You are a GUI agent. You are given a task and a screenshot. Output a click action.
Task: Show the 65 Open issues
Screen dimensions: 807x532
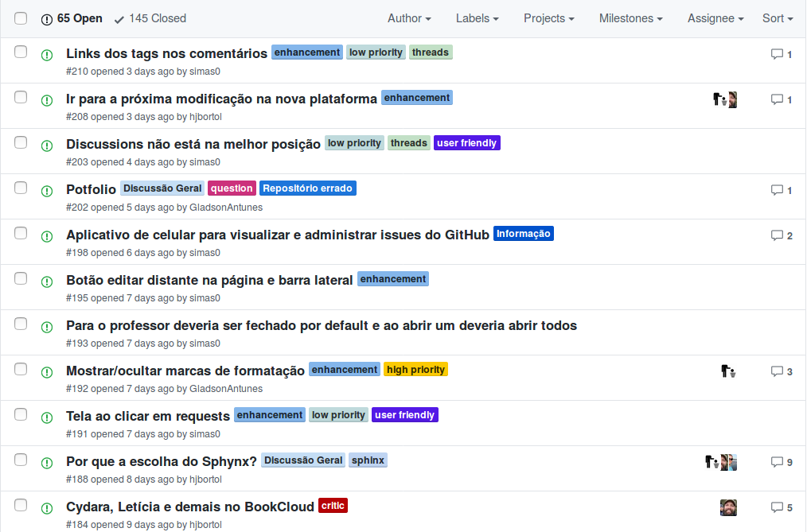72,18
